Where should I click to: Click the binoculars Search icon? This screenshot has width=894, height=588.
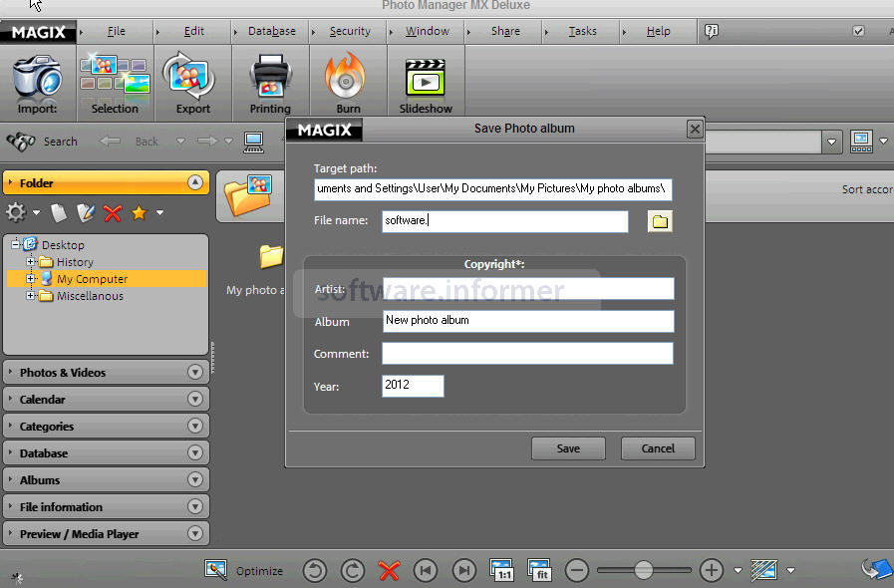[21, 142]
